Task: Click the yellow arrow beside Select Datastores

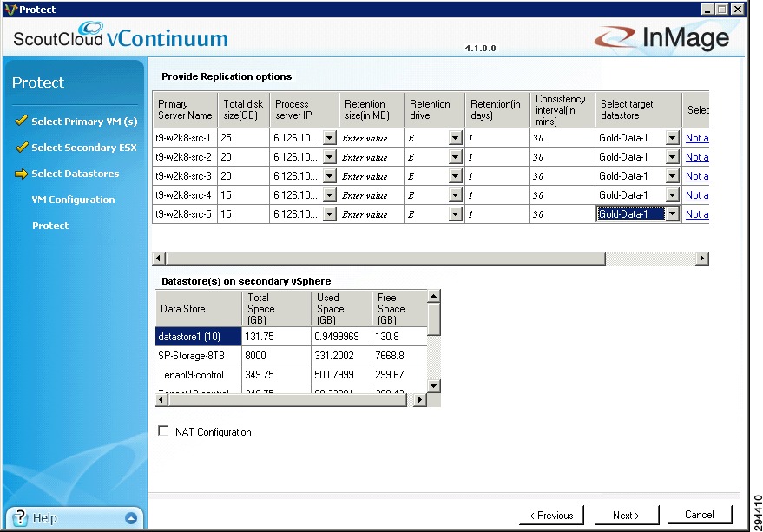Action: click(x=22, y=174)
